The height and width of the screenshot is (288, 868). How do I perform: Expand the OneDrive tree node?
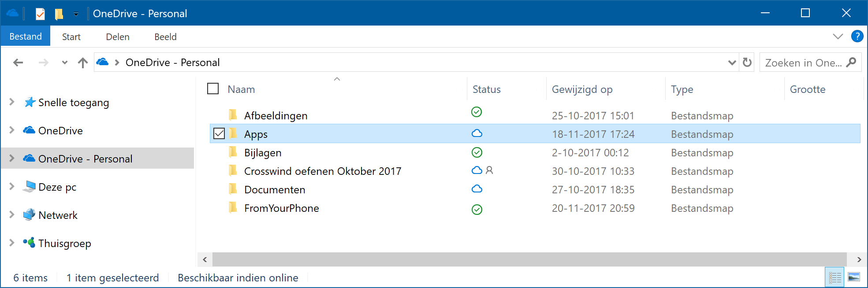(x=12, y=130)
